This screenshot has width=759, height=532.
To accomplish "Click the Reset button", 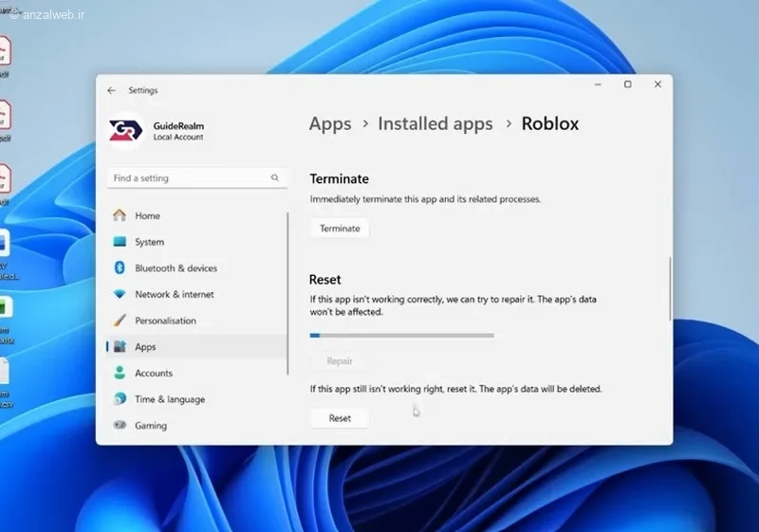I will [x=340, y=418].
